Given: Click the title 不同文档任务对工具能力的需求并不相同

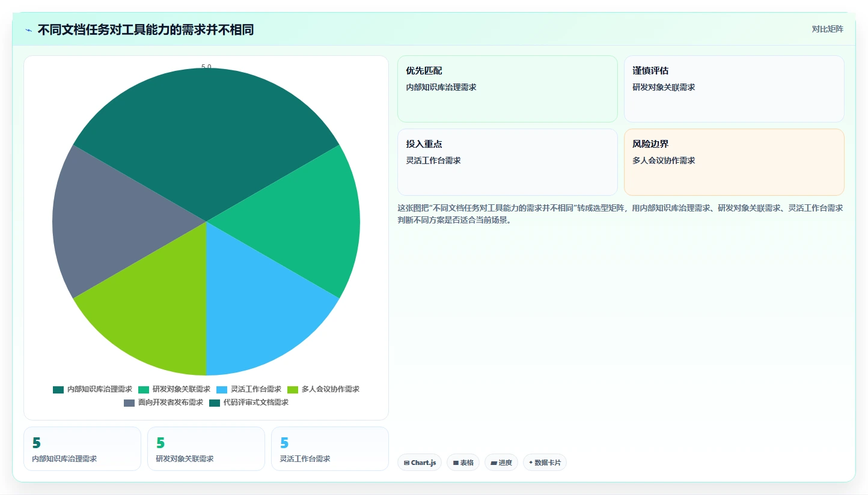Looking at the screenshot, I should point(145,29).
